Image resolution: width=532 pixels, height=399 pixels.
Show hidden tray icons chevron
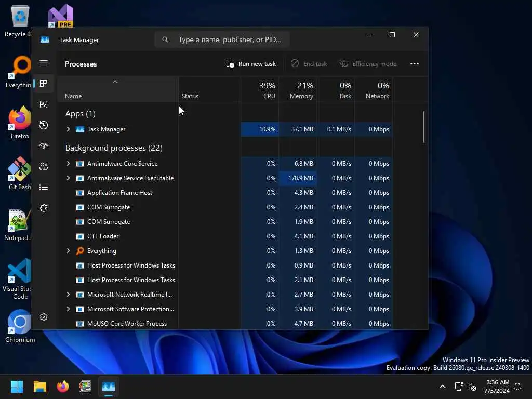click(443, 387)
